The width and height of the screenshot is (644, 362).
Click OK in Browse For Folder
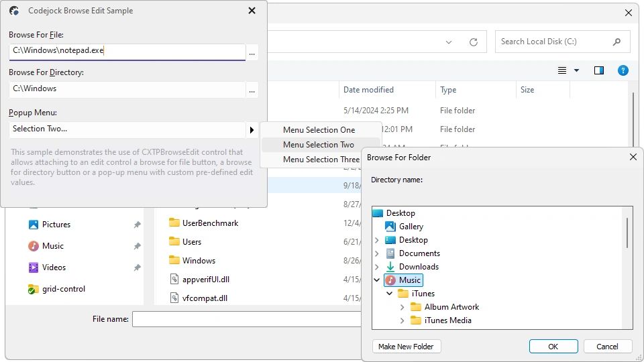[553, 347]
